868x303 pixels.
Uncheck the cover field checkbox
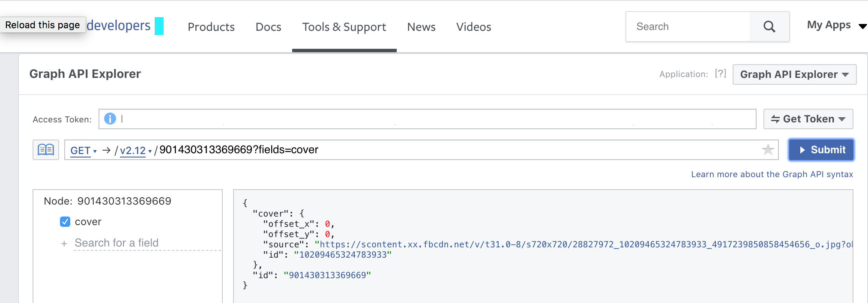point(65,222)
